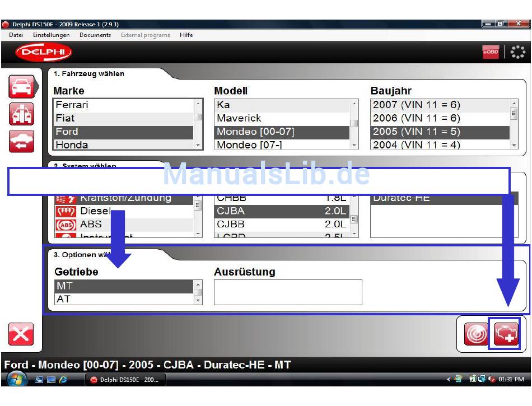
Task: Select Ferrari in the Marke list
Action: tap(124, 105)
